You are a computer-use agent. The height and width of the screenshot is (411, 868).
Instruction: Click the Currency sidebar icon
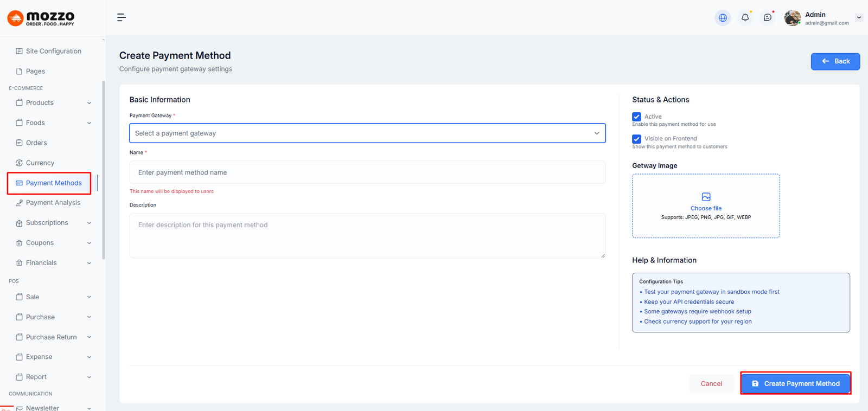tap(20, 163)
